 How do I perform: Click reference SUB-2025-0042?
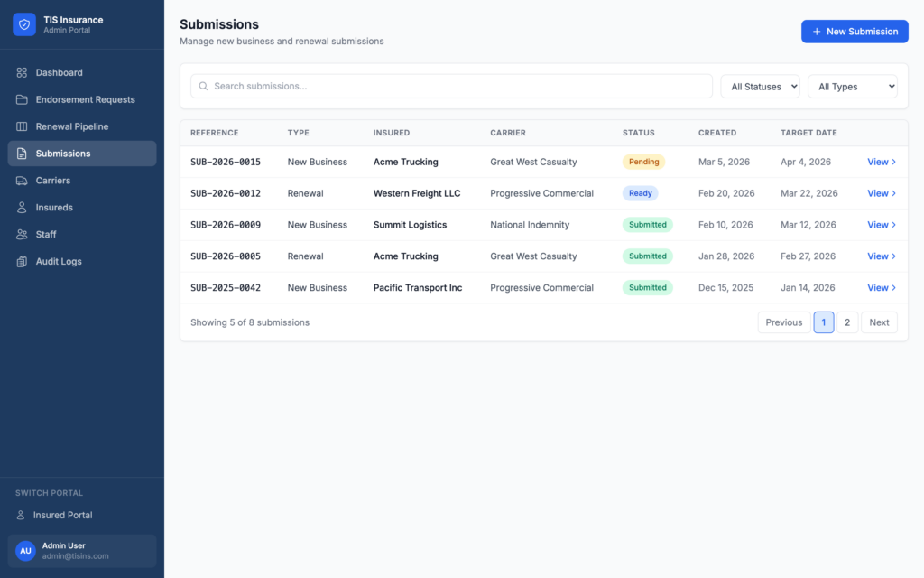point(225,288)
